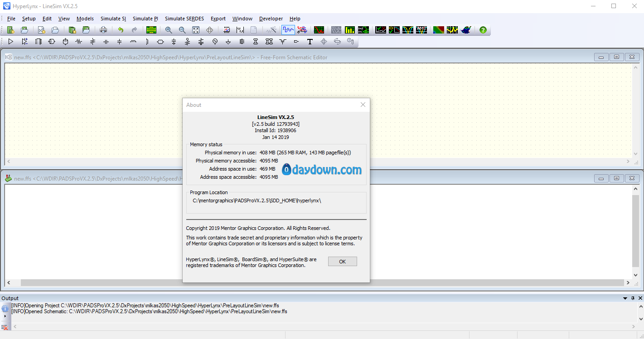Maximize the Free-Form Schematic Editor window
Viewport: 644px width, 339px height.
617,57
